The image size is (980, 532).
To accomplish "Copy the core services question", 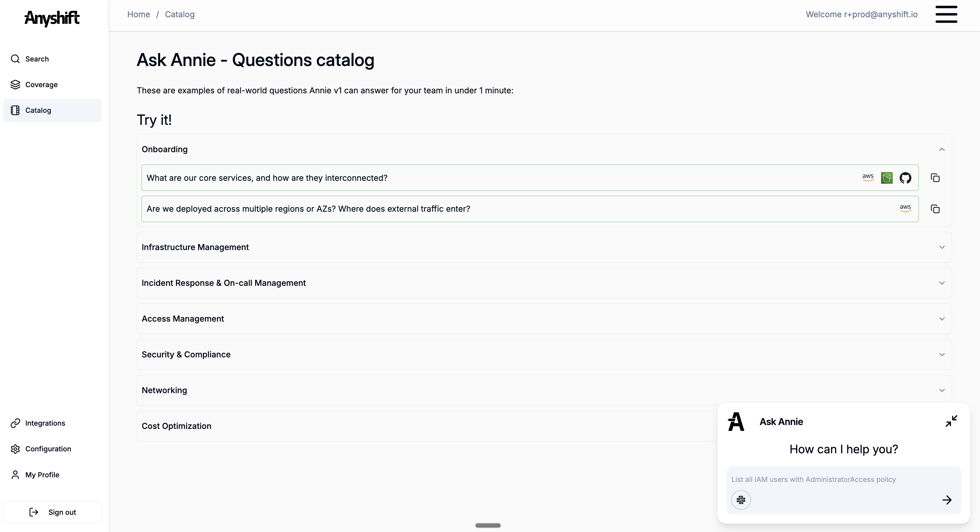I will tap(935, 178).
